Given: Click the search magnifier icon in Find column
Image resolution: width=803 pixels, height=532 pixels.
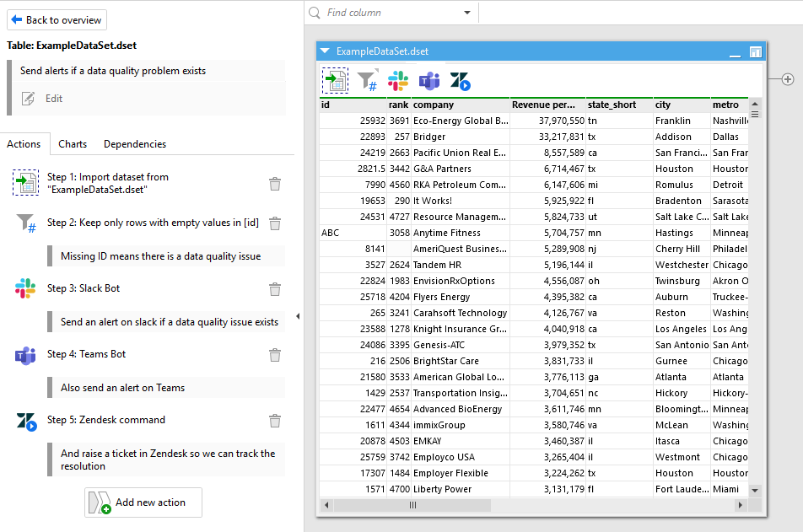Looking at the screenshot, I should click(315, 13).
